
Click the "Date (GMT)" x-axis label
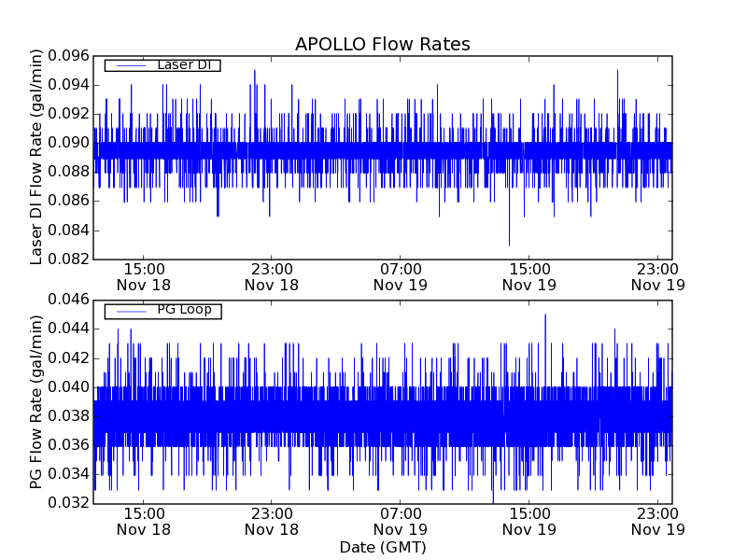coord(382,547)
